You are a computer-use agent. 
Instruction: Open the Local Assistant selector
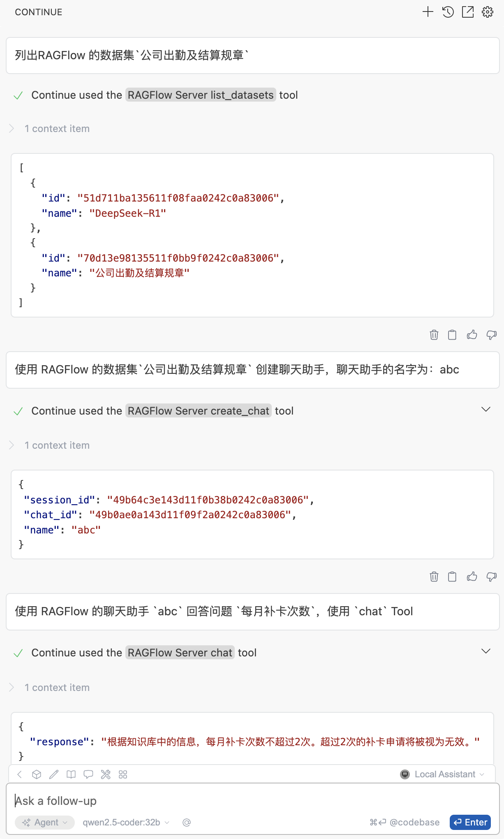point(443,774)
